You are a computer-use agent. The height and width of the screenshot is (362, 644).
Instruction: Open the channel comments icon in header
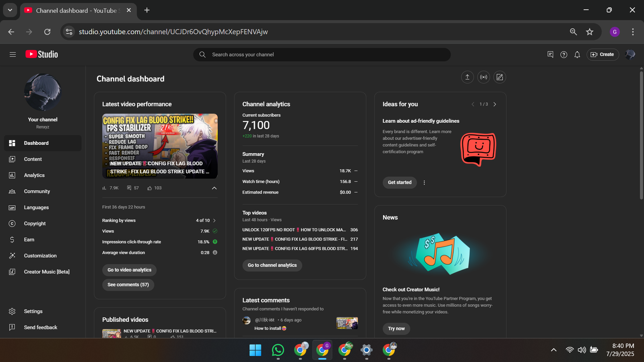[550, 54]
